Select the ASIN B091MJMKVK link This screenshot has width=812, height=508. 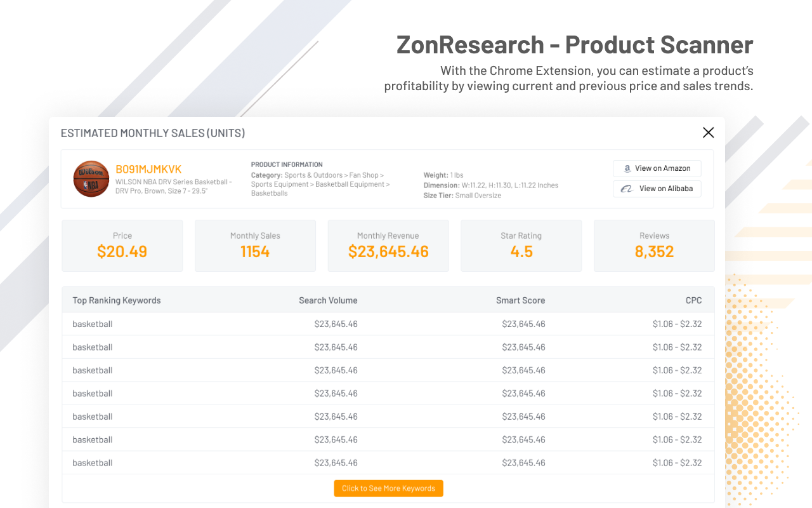[148, 169]
